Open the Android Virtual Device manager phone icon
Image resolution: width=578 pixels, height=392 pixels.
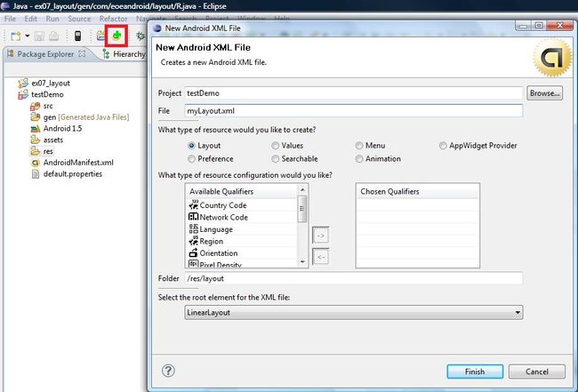[77, 36]
